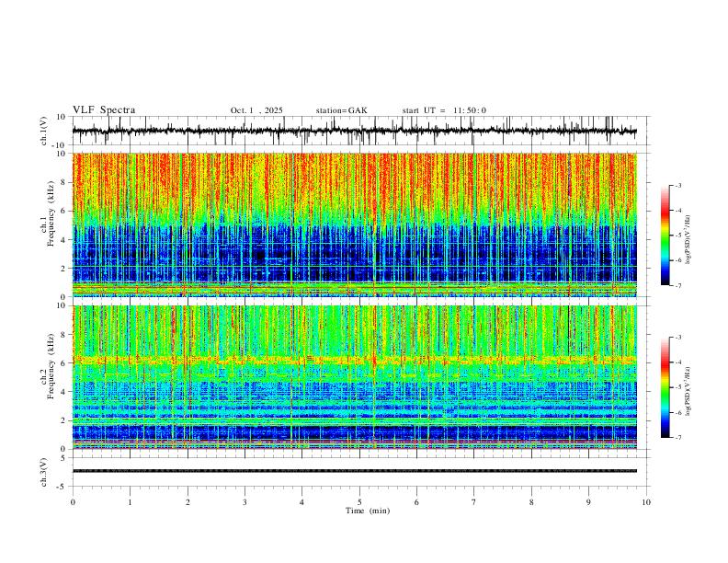Click the "4" kHz tick on ch.1 frequency axis
The width and height of the screenshot is (728, 563).
(64, 240)
